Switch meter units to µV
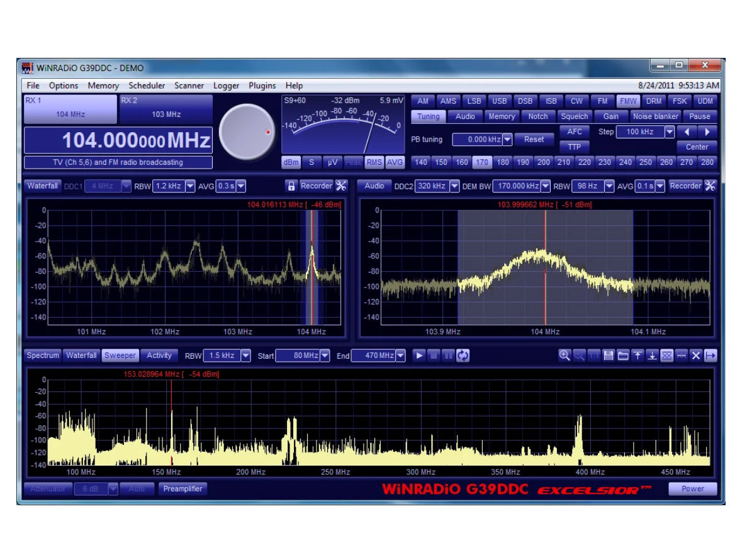 (332, 162)
